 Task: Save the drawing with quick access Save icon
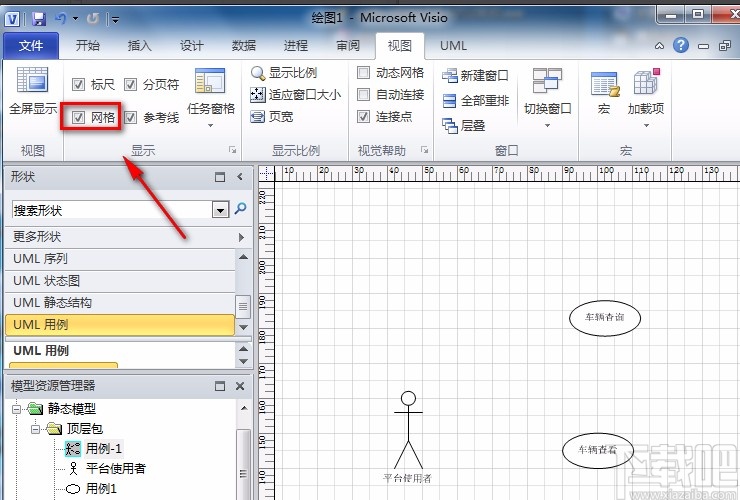39,19
